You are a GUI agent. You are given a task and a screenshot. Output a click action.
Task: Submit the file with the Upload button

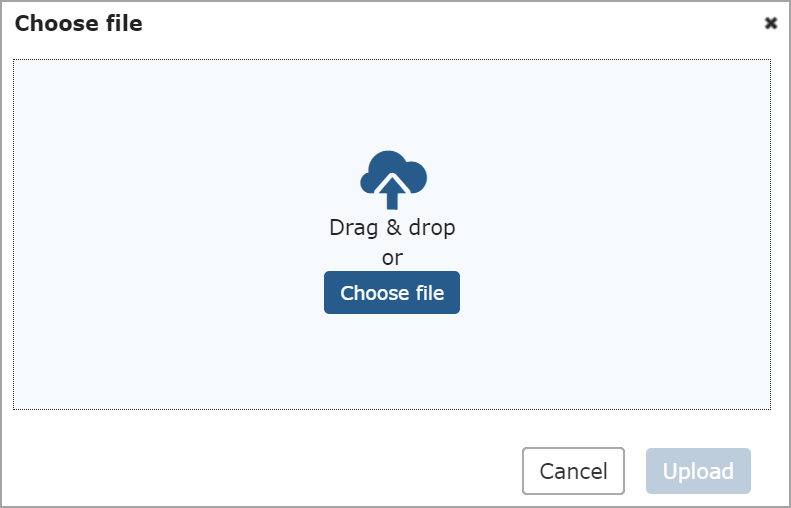698,471
